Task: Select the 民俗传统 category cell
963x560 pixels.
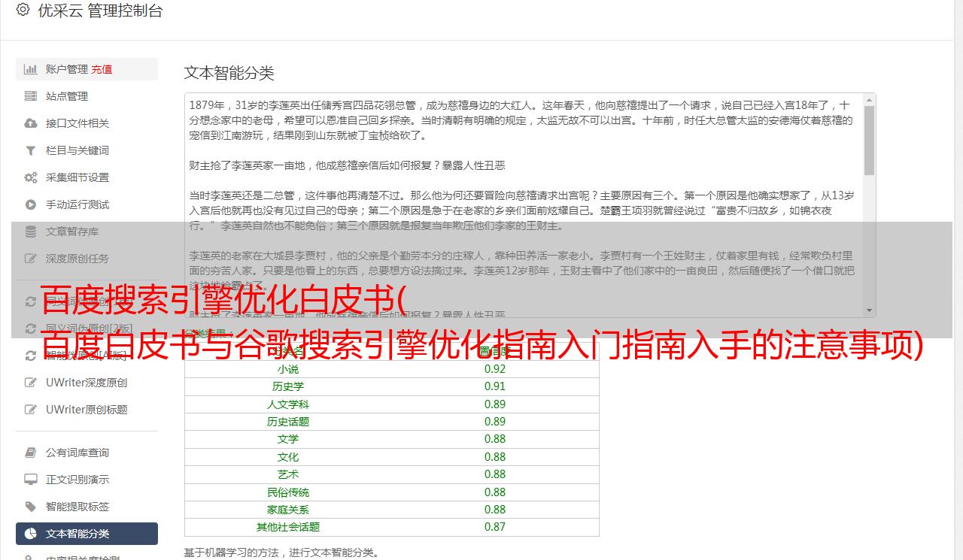Action: (x=288, y=492)
